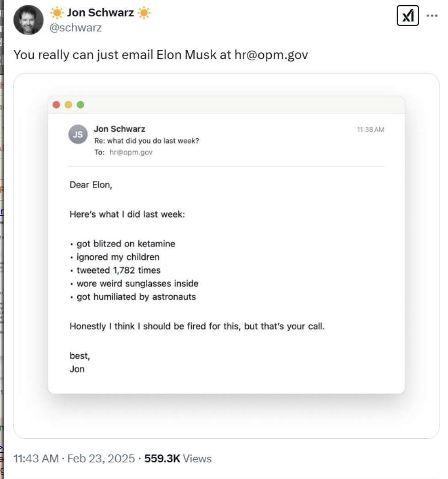The height and width of the screenshot is (479, 448).
Task: Click the hr@opm.gov recipient in the email
Action: [x=131, y=152]
